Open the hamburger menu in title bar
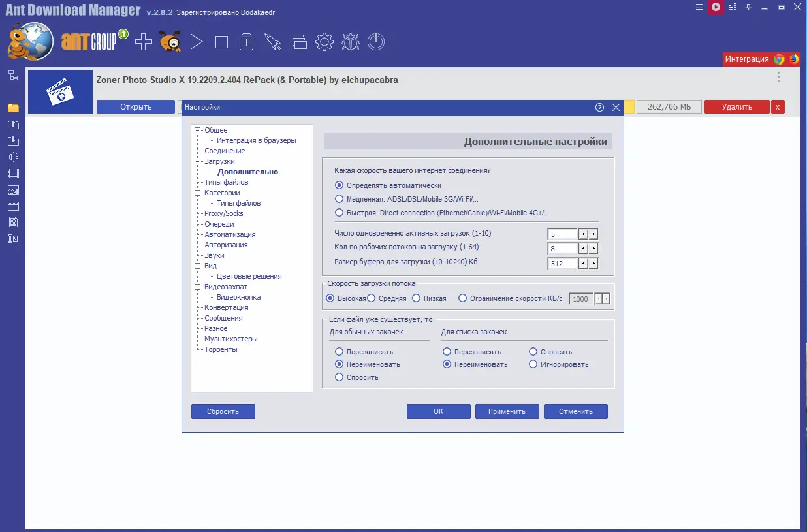 point(700,7)
